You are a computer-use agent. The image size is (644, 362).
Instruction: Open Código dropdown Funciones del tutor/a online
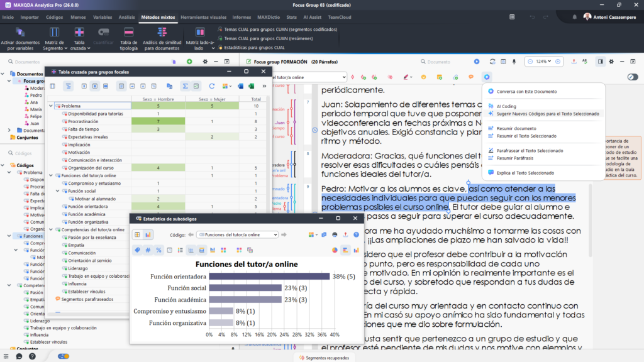[237, 235]
